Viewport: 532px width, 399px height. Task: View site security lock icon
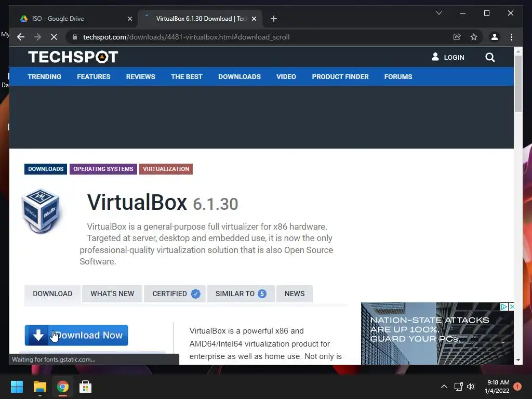(75, 37)
